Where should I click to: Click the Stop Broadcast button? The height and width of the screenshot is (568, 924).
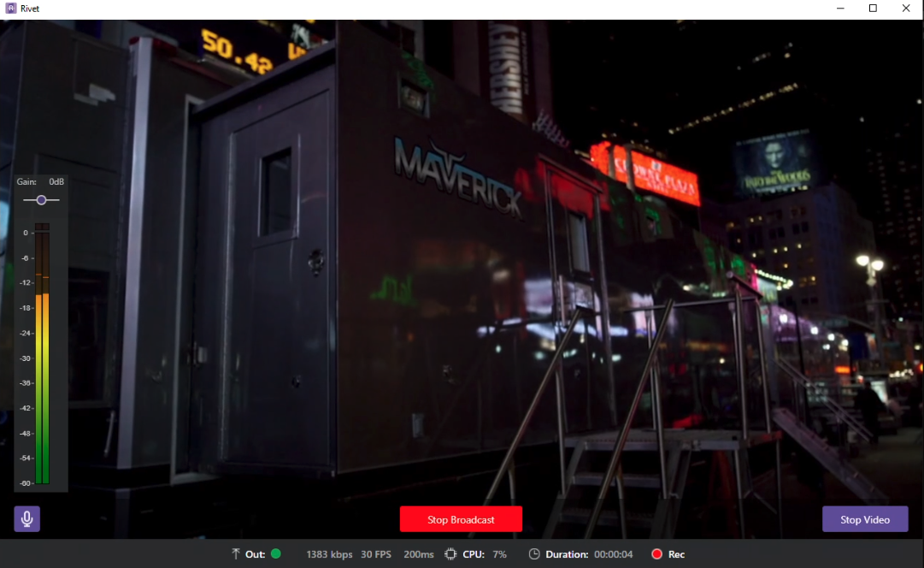pyautogui.click(x=461, y=519)
